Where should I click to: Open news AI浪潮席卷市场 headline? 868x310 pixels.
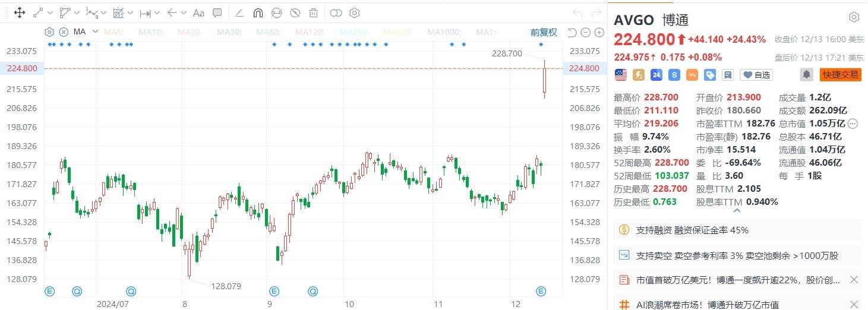click(708, 305)
